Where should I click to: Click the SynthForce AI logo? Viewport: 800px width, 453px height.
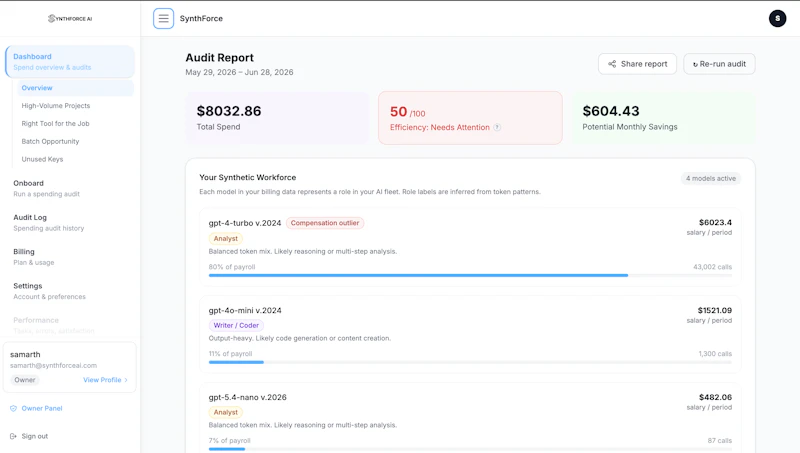pos(70,18)
